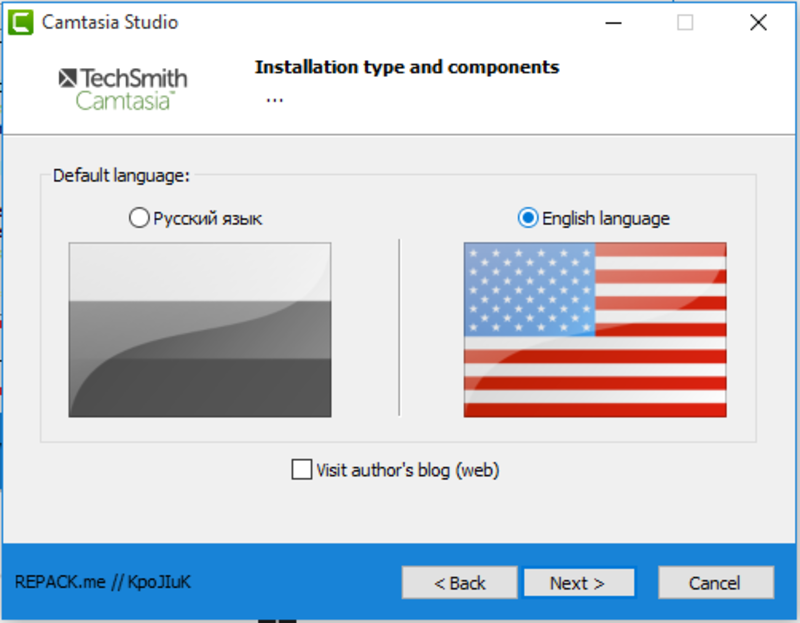
Task: Go back with the < Back button
Action: click(x=460, y=582)
